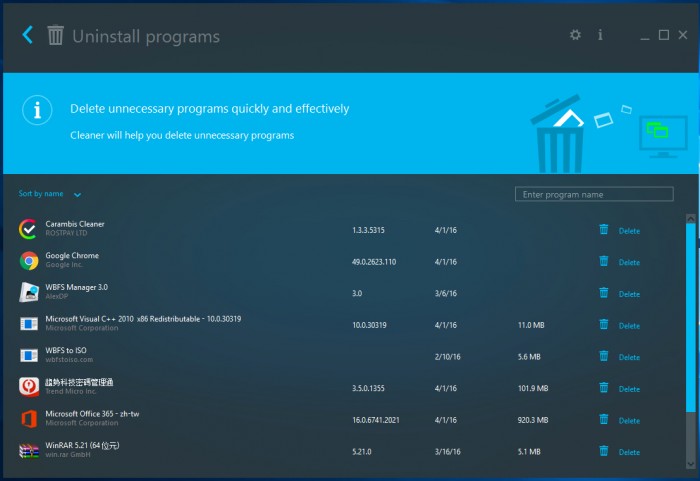This screenshot has height=481, width=700.
Task: Select the Google Chrome name text
Action: pyautogui.click(x=72, y=255)
